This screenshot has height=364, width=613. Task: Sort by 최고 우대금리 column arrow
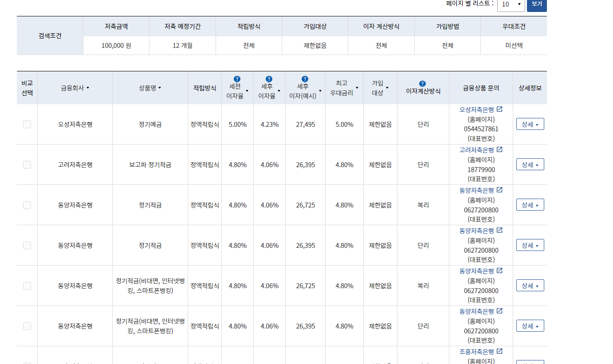tap(357, 88)
